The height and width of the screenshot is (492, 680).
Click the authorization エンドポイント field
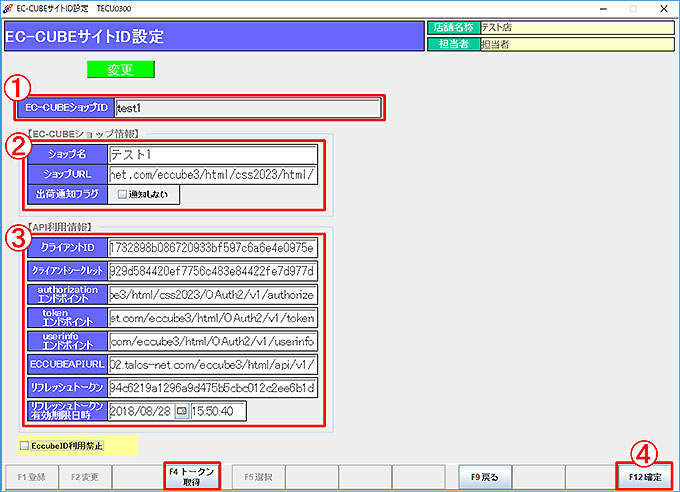click(213, 295)
